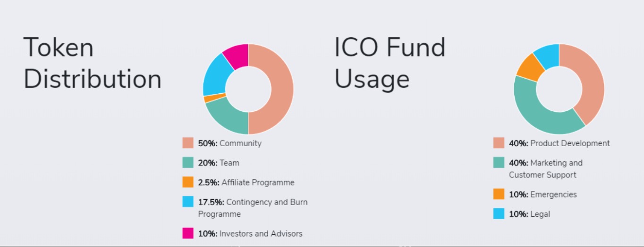
Task: Click the teal Team legend swatch
Action: point(188,163)
